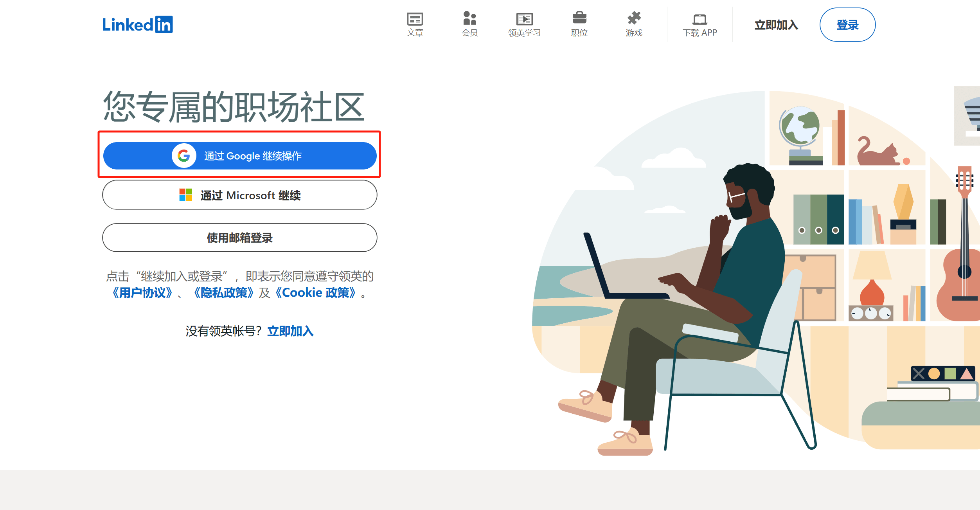
Task: Click the Microsoft four-square logo
Action: pos(185,195)
